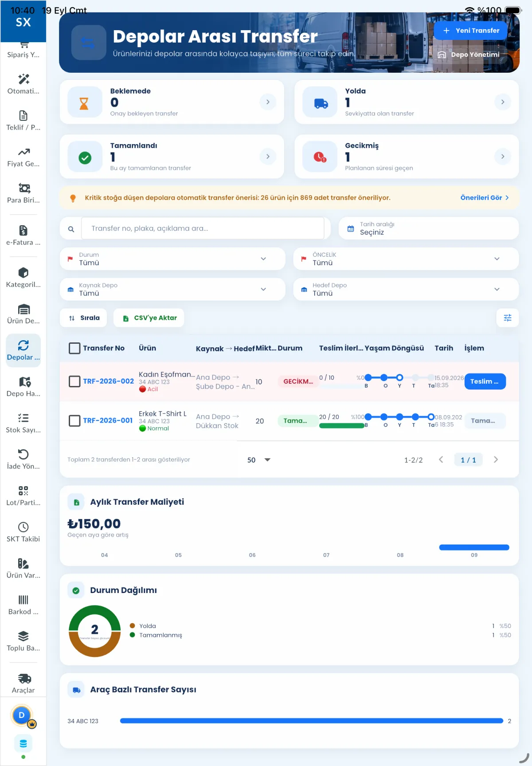
Task: Click the transfer search input field
Action: point(203,228)
